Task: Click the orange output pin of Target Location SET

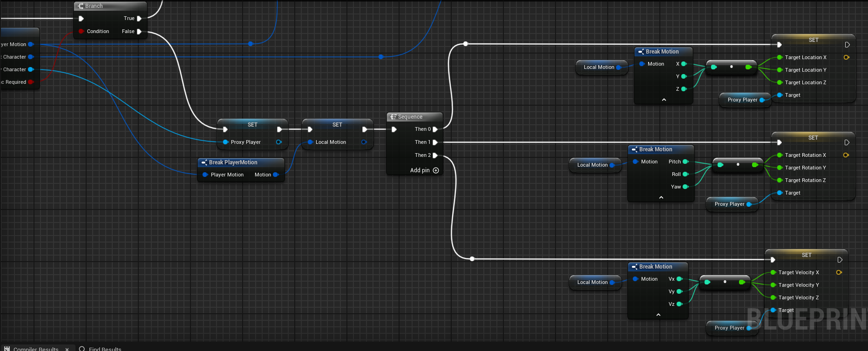Action: coord(846,57)
